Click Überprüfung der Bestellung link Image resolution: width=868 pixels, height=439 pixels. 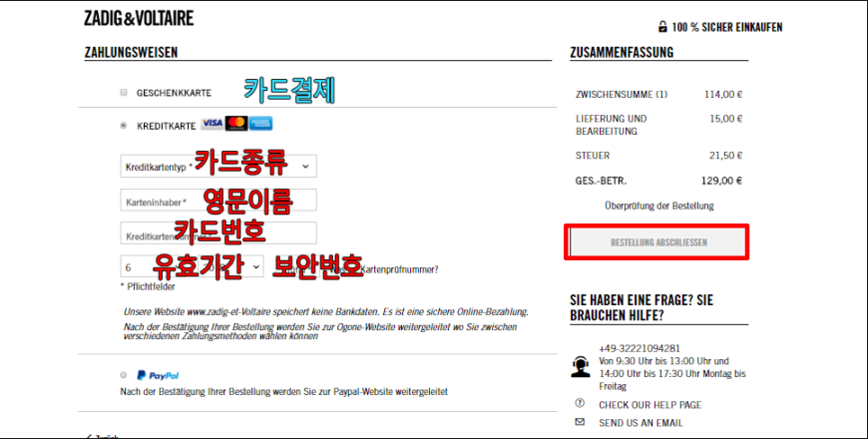point(658,206)
